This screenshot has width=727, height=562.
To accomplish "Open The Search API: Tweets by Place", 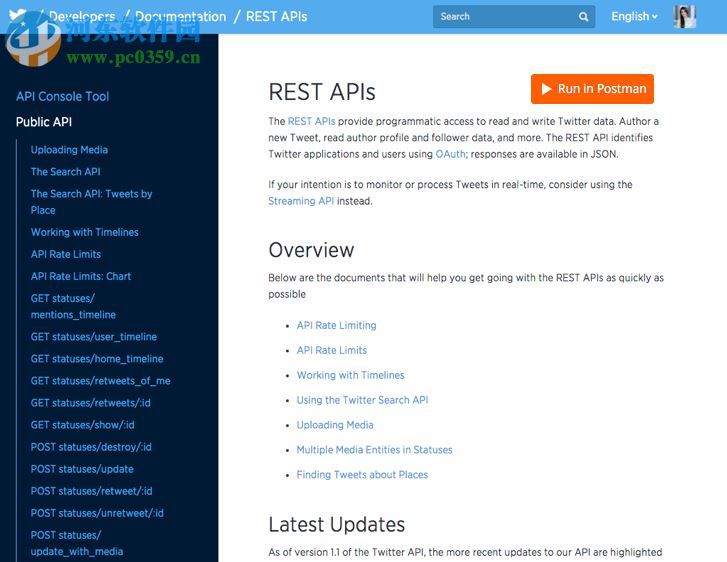I will [x=91, y=202].
